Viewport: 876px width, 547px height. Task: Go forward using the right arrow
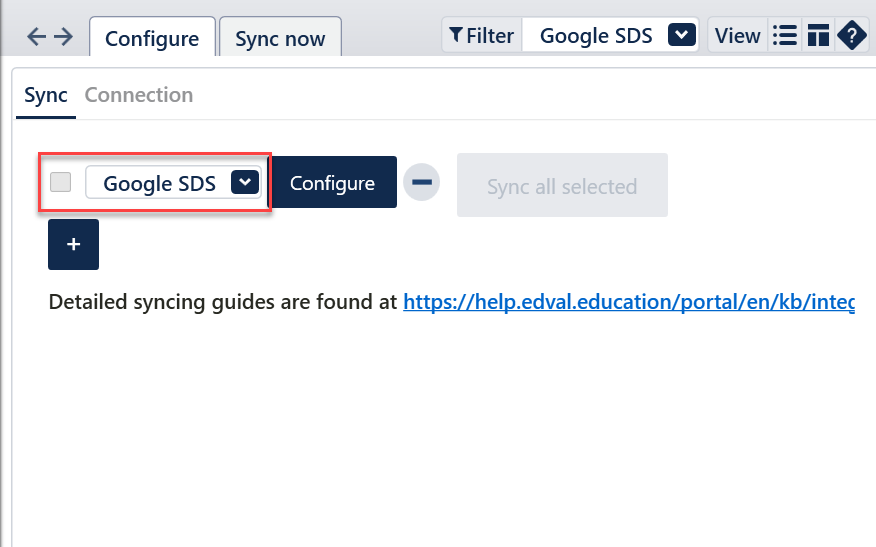point(63,37)
